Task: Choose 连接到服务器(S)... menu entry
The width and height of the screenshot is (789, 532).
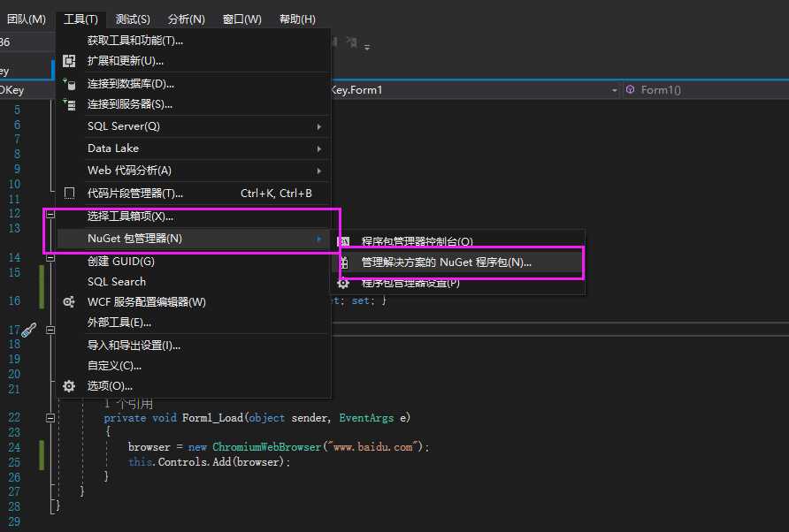Action: pos(193,104)
